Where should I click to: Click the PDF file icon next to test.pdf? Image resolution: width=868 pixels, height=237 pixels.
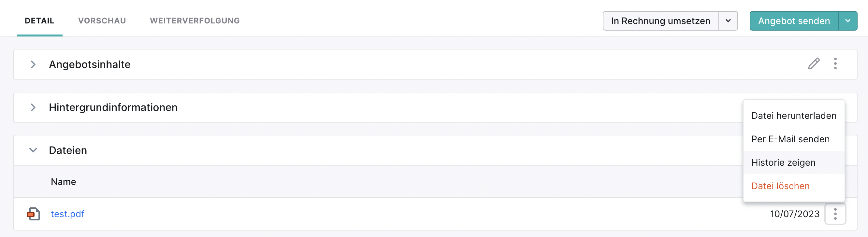click(33, 214)
